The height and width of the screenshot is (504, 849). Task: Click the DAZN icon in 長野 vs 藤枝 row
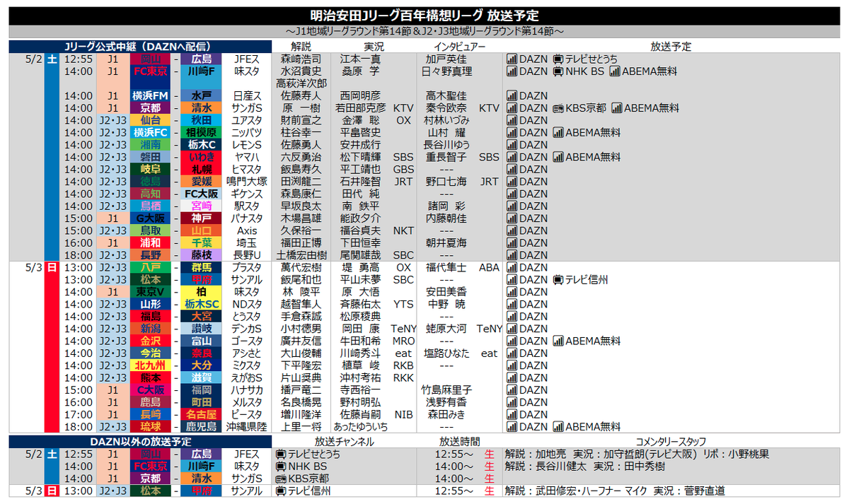click(512, 255)
